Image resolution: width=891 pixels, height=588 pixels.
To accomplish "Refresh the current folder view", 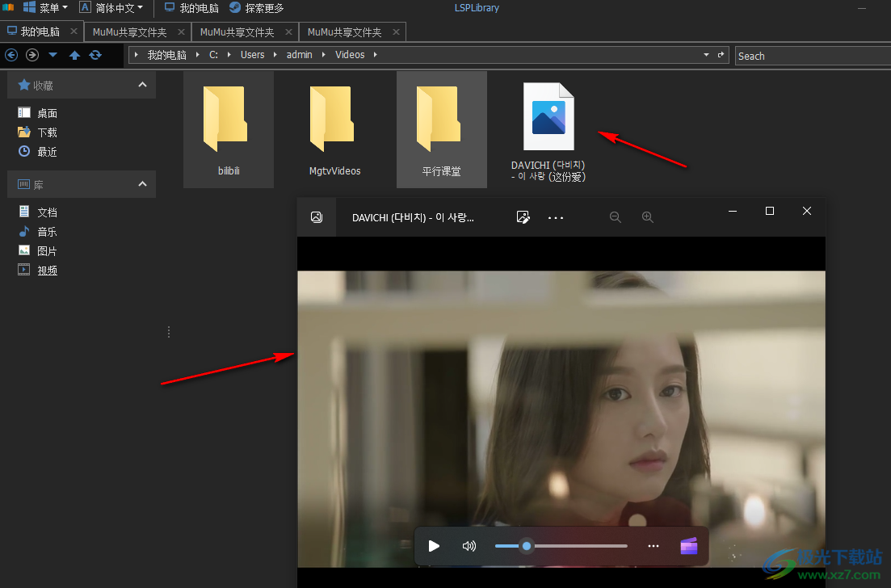I will [x=95, y=55].
